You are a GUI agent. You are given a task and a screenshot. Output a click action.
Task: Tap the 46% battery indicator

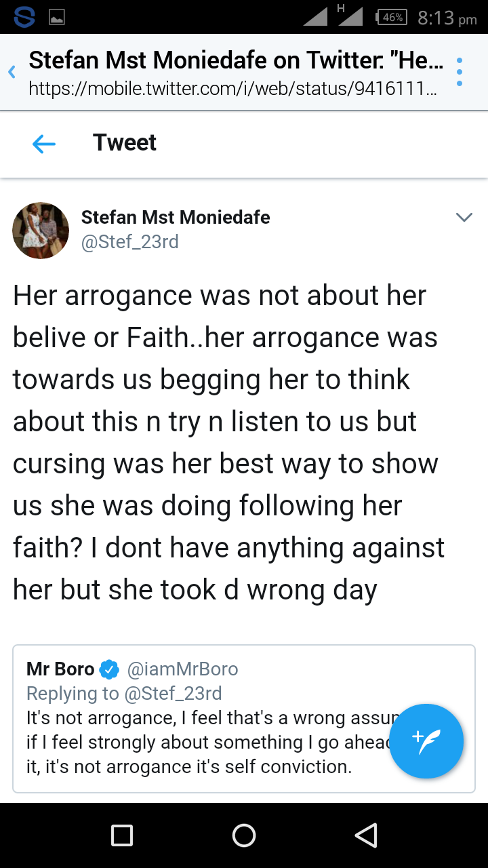tap(392, 18)
